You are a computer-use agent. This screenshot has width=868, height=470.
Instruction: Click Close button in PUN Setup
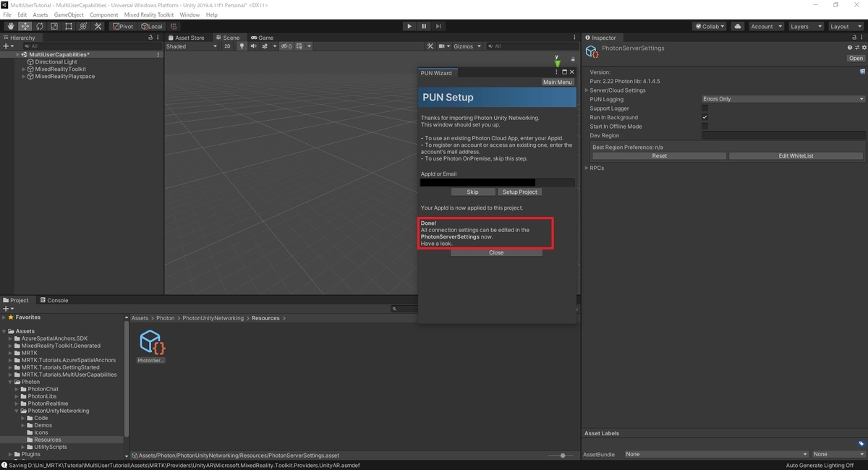click(496, 253)
